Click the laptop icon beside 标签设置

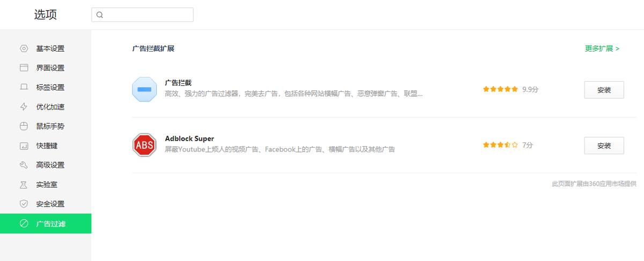(x=24, y=87)
